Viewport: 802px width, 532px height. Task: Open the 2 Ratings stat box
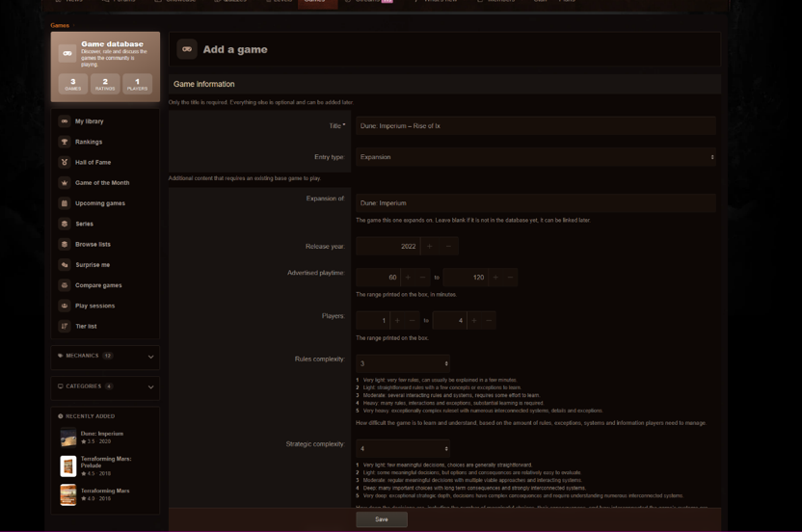[x=105, y=84]
